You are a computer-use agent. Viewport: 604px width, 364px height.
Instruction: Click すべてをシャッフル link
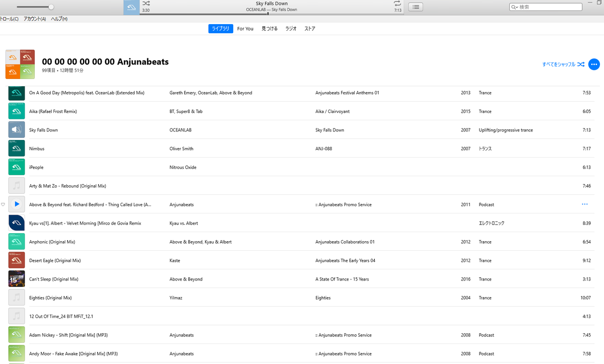pos(563,64)
